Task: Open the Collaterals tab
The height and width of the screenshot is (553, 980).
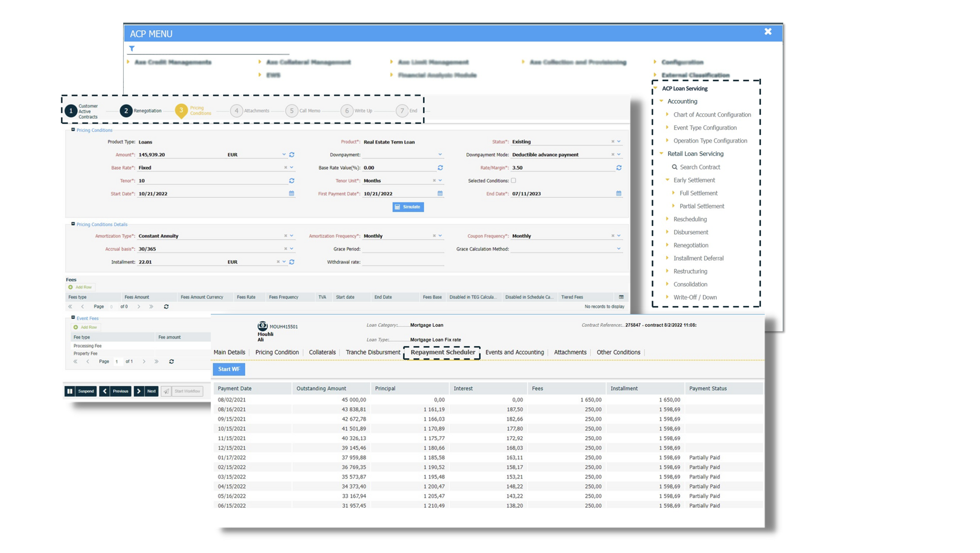Action: point(322,352)
